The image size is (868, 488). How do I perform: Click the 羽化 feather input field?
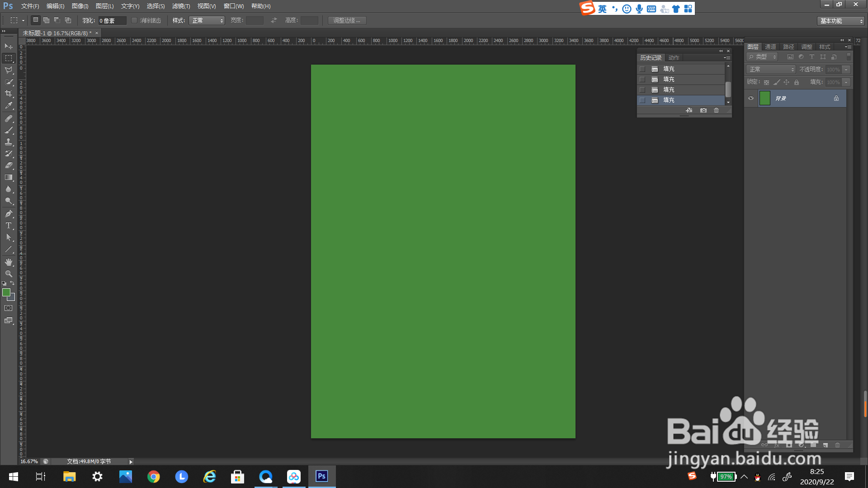point(112,21)
